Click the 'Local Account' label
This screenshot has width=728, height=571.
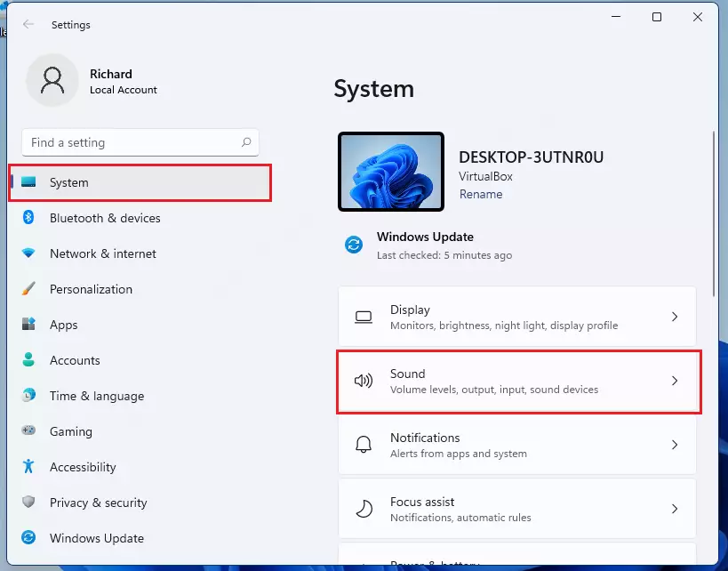click(123, 90)
